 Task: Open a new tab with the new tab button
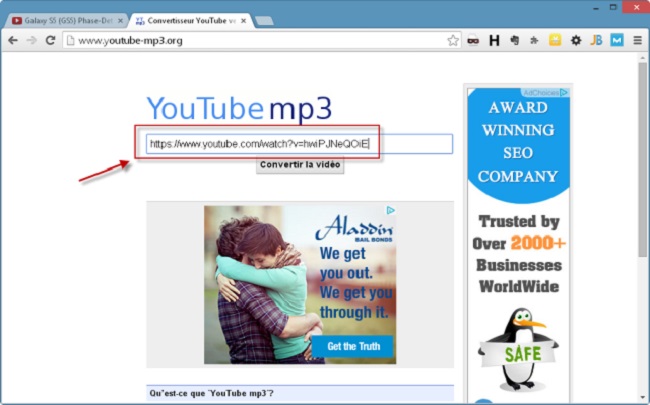point(264,21)
